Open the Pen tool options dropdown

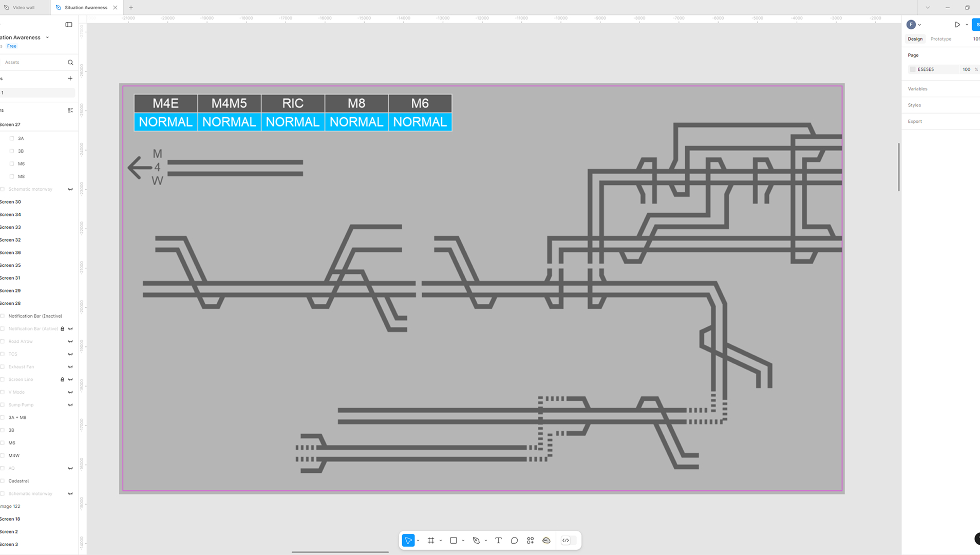[486, 541]
